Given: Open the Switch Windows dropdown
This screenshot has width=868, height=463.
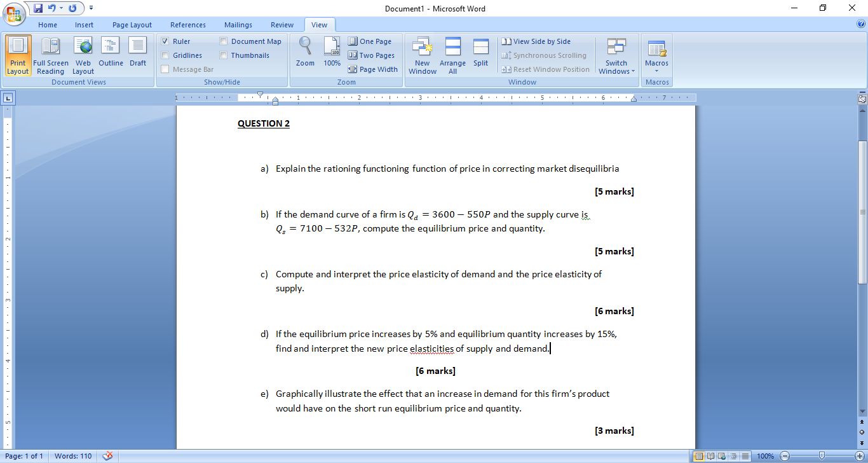Looking at the screenshot, I should (616, 55).
